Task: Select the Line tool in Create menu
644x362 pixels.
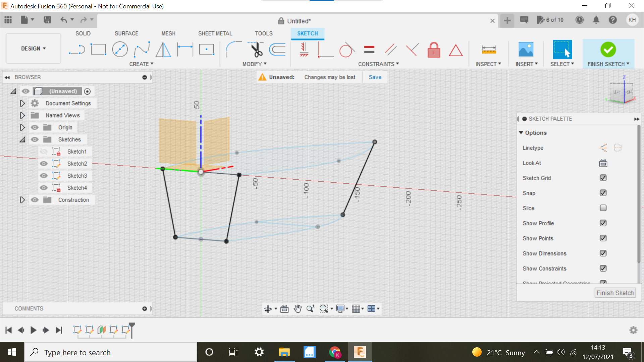Action: click(x=75, y=49)
